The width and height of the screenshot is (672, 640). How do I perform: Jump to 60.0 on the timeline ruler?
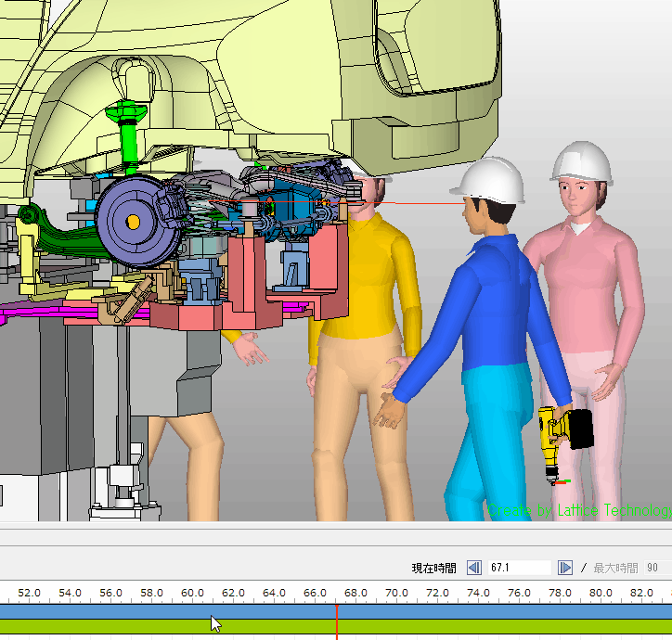click(192, 593)
